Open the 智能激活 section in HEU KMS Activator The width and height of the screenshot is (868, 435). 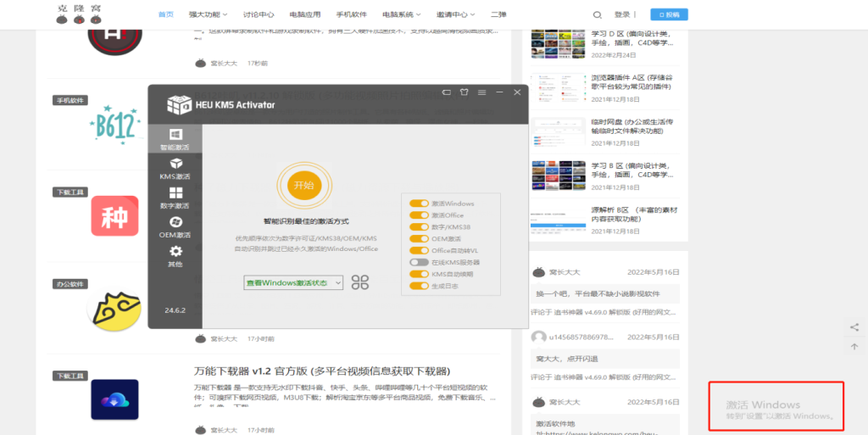point(175,139)
